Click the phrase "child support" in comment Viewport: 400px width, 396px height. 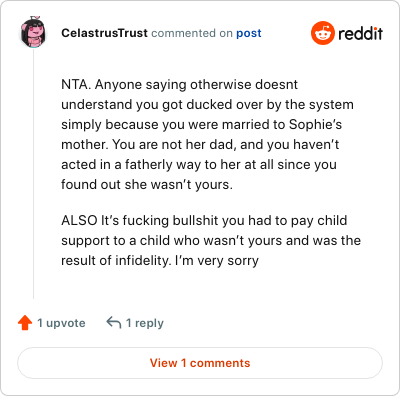[x=204, y=230]
